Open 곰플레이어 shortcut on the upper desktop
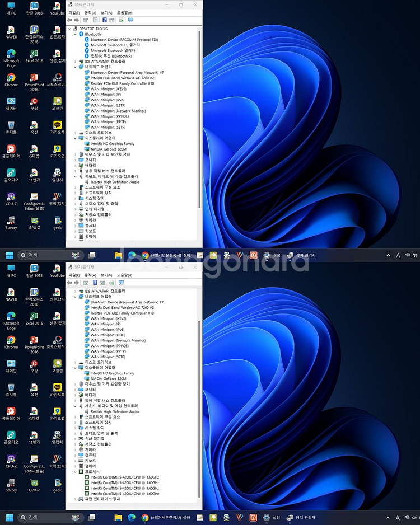420x525 pixels. click(x=11, y=151)
